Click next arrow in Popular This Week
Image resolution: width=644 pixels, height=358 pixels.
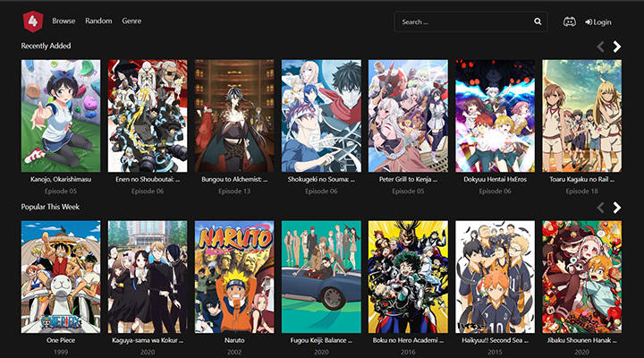point(617,208)
